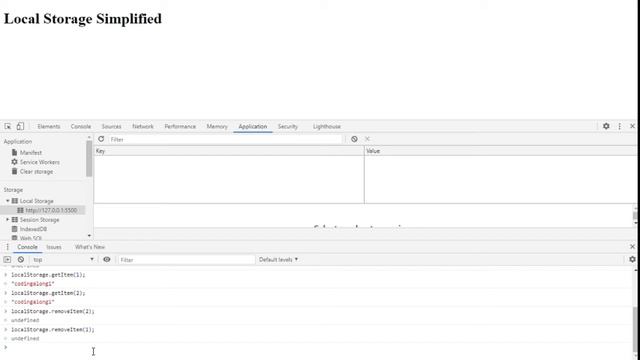
Task: Switch to the Elements tab
Action: pyautogui.click(x=49, y=127)
